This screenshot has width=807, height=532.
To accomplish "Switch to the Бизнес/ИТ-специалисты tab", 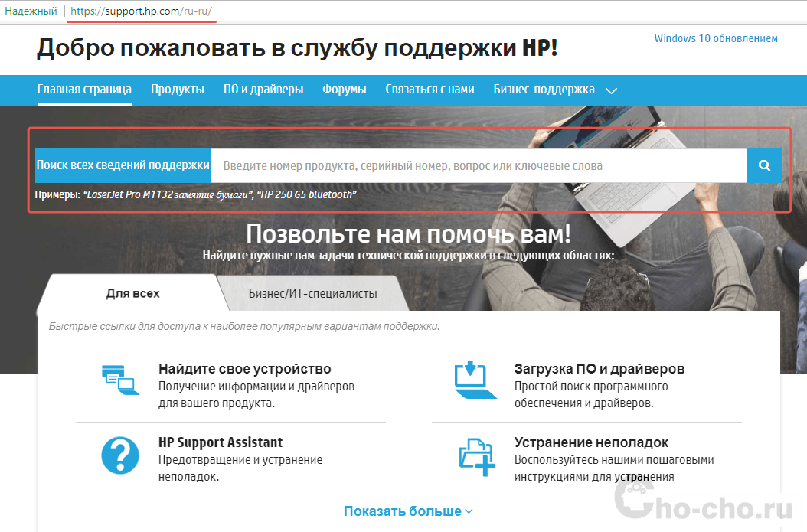I will [x=312, y=293].
